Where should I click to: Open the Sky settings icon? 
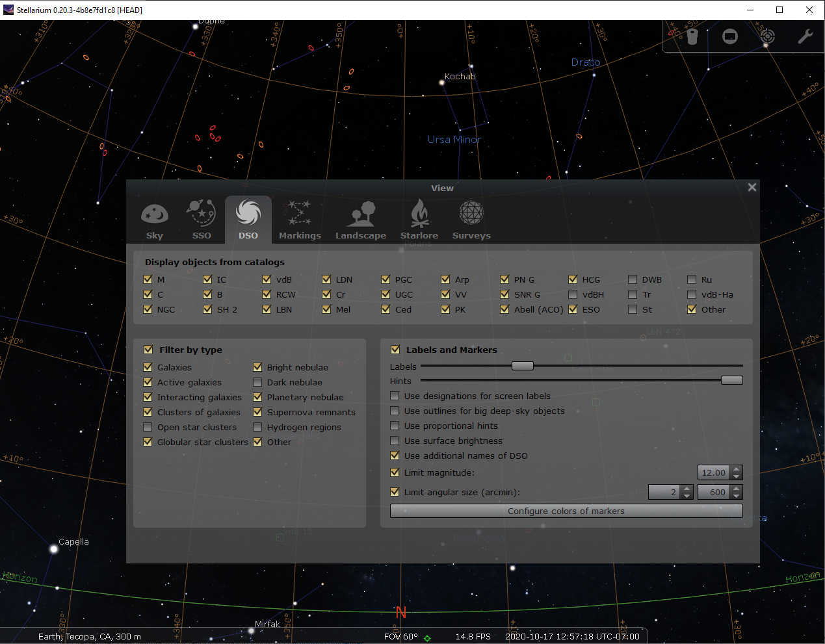154,214
